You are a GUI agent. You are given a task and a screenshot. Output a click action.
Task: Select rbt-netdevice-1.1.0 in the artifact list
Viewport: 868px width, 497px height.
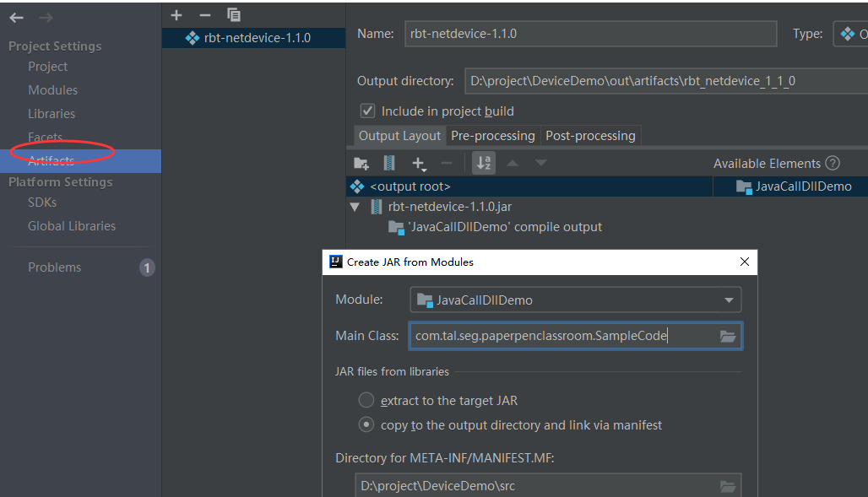click(x=253, y=38)
